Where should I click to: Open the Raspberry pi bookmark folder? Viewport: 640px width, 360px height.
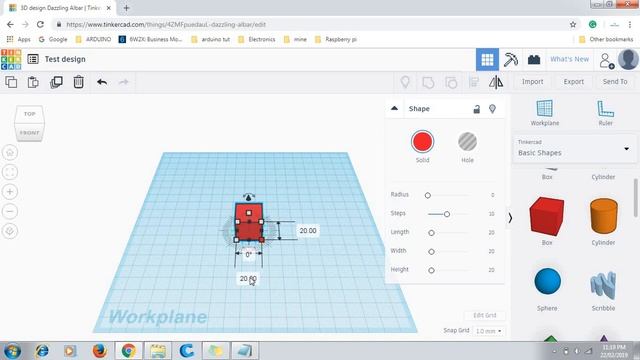tap(336, 39)
